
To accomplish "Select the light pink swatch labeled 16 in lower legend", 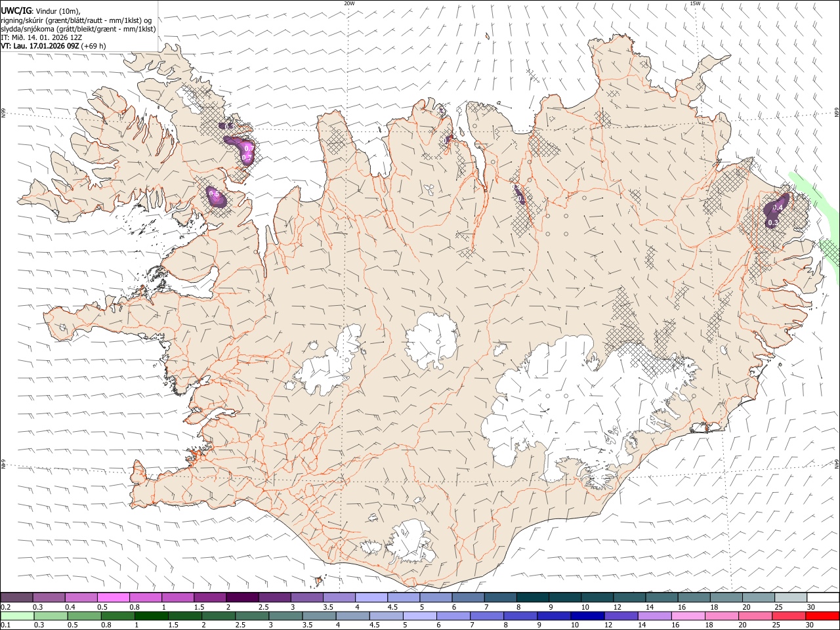I will (x=688, y=616).
